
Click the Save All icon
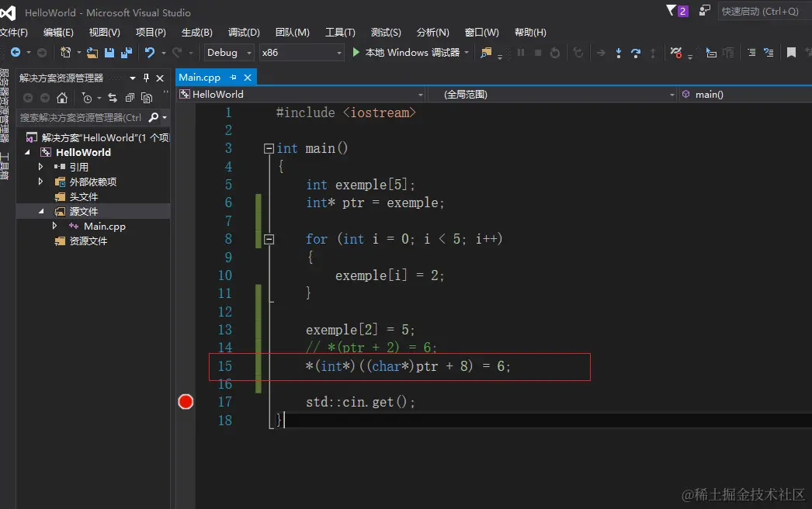tap(127, 52)
